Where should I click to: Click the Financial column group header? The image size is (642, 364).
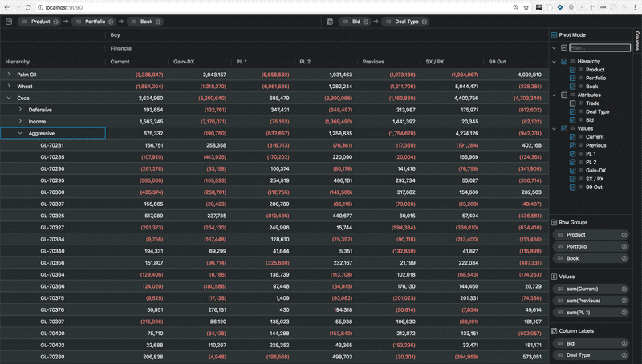point(121,48)
